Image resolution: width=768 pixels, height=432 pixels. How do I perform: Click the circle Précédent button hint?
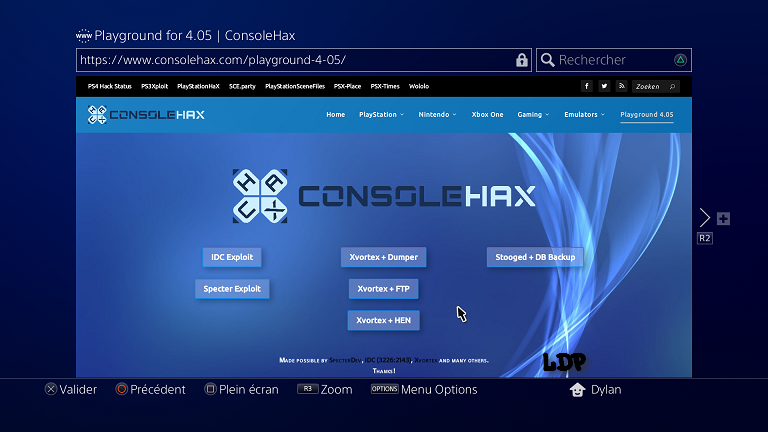[150, 389]
